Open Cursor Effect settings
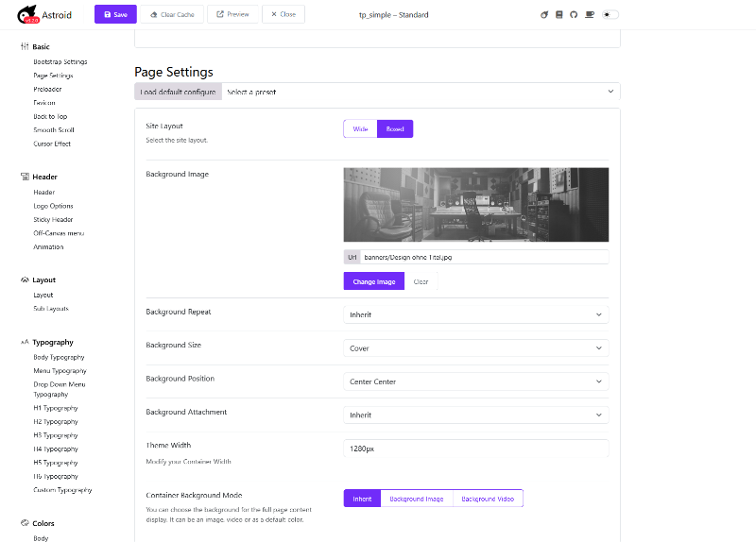756x542 pixels. click(x=52, y=144)
